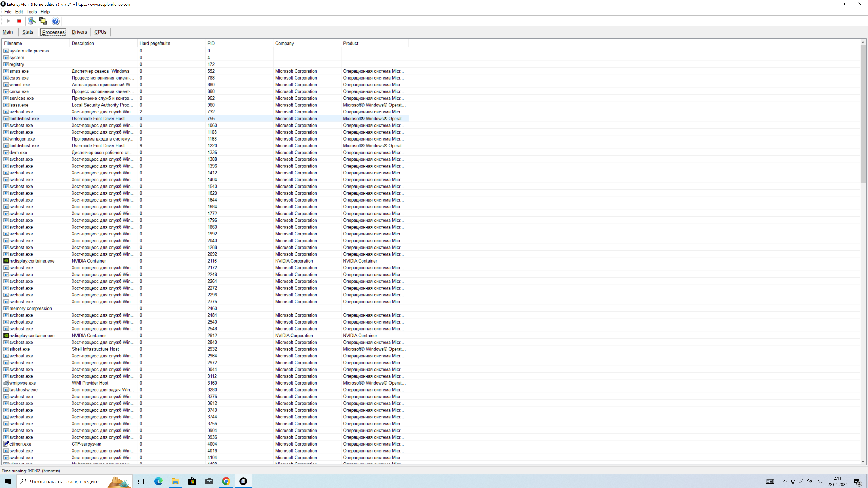Click the grayed Start monitor play icon
The image size is (868, 488).
pyautogui.click(x=9, y=21)
